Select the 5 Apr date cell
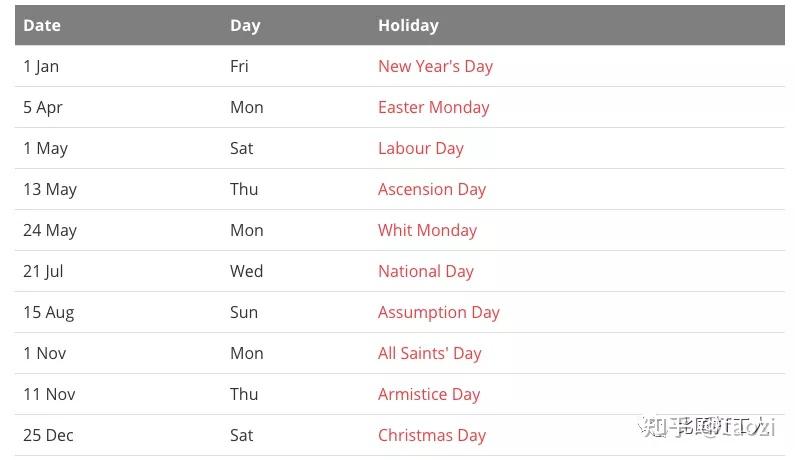The image size is (795, 460). point(43,107)
